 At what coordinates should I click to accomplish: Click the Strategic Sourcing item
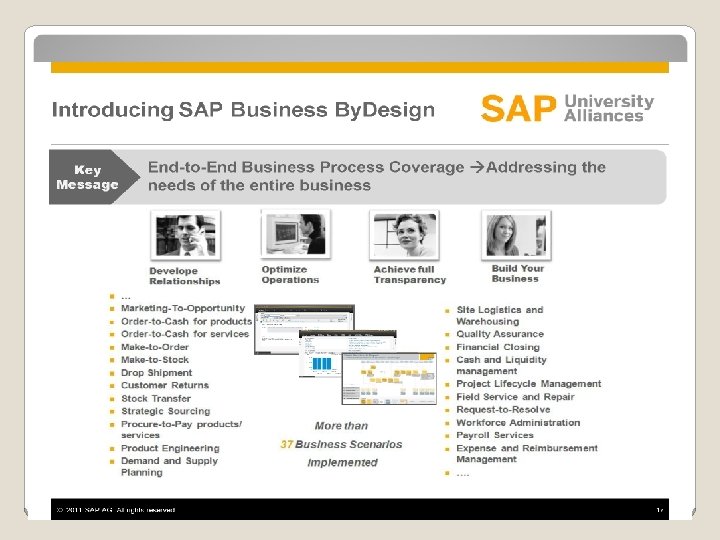coord(165,411)
